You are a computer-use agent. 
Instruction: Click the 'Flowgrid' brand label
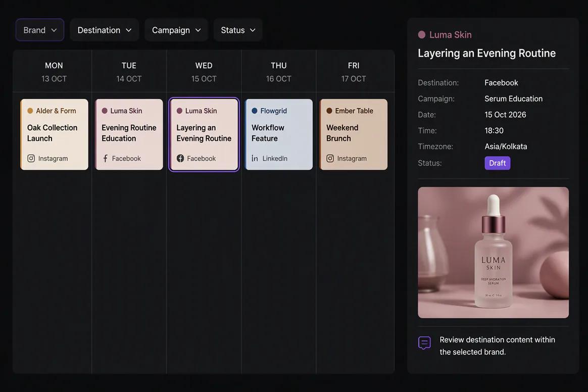coord(273,111)
